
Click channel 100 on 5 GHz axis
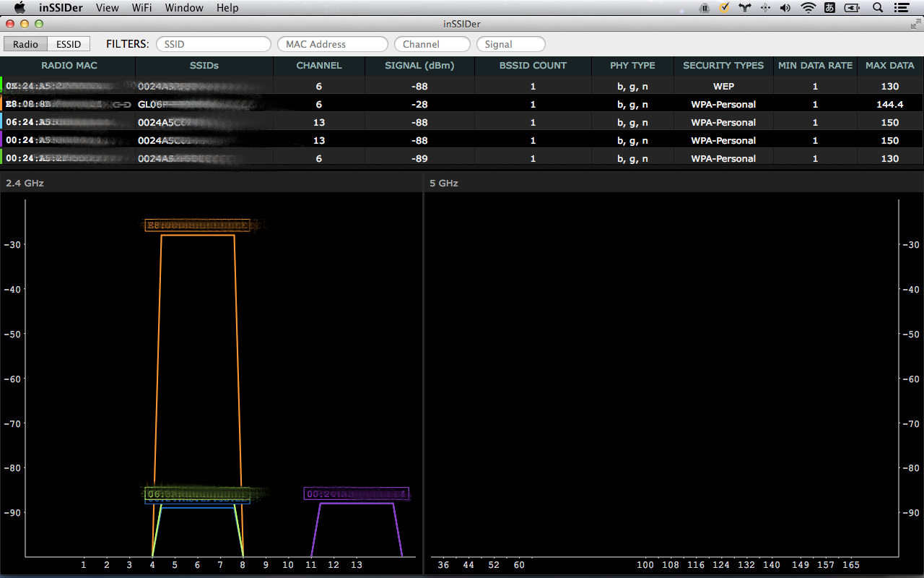[x=645, y=565]
